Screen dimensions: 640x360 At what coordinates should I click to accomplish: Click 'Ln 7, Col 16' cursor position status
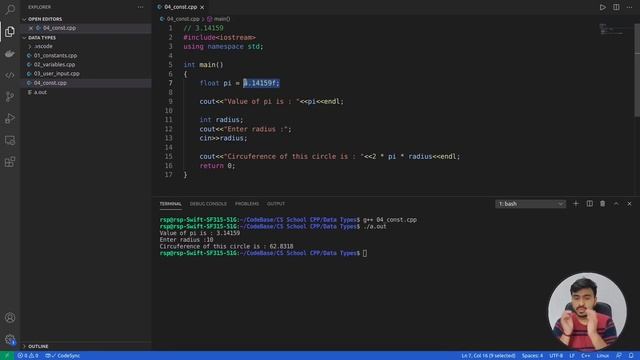(488, 356)
